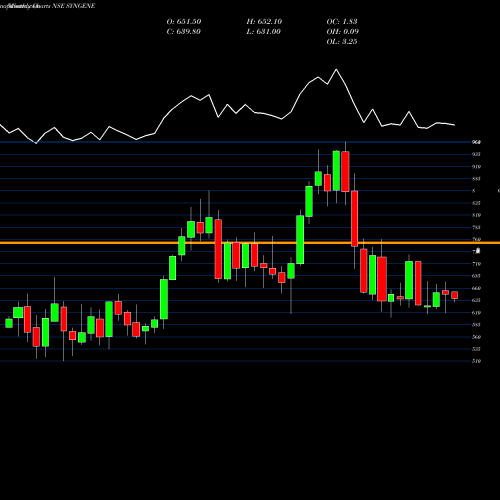Viewport: 500px width, 500px height.
Task: Click the 560 price axis label
Action: [x=476, y=337]
